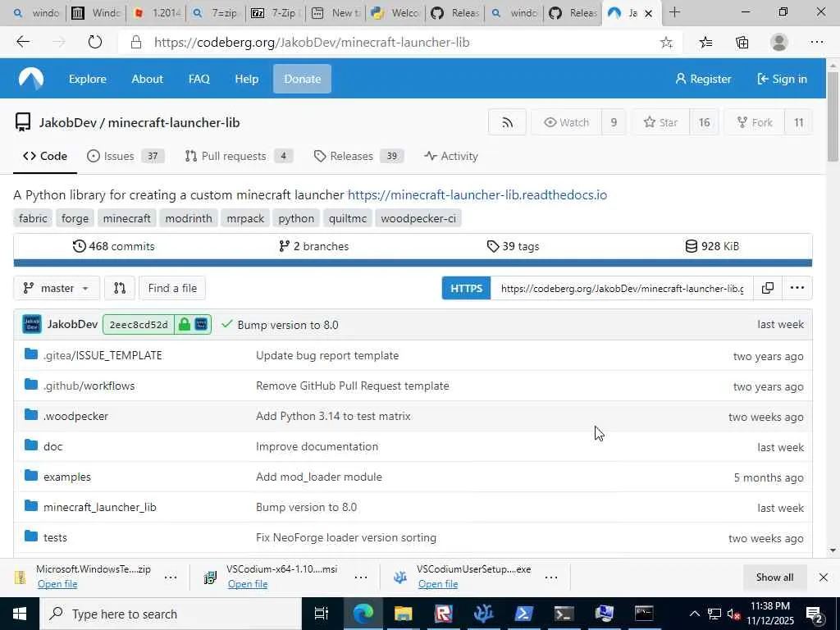View the 39 tags
The image size is (840, 630).
(x=513, y=246)
